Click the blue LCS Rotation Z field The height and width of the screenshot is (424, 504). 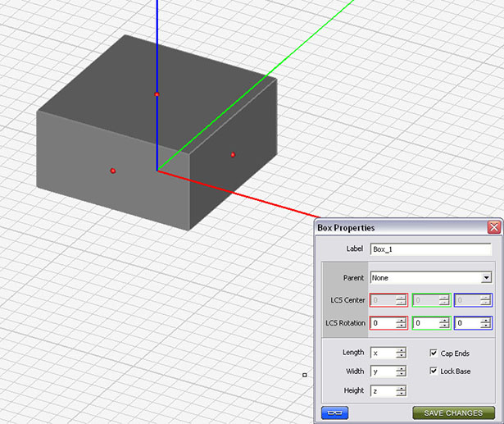[468, 323]
